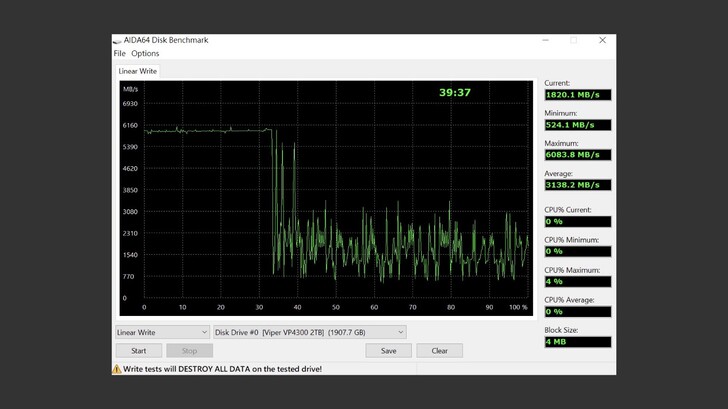
Task: Click the Block Size 4 MB field
Action: (x=577, y=342)
